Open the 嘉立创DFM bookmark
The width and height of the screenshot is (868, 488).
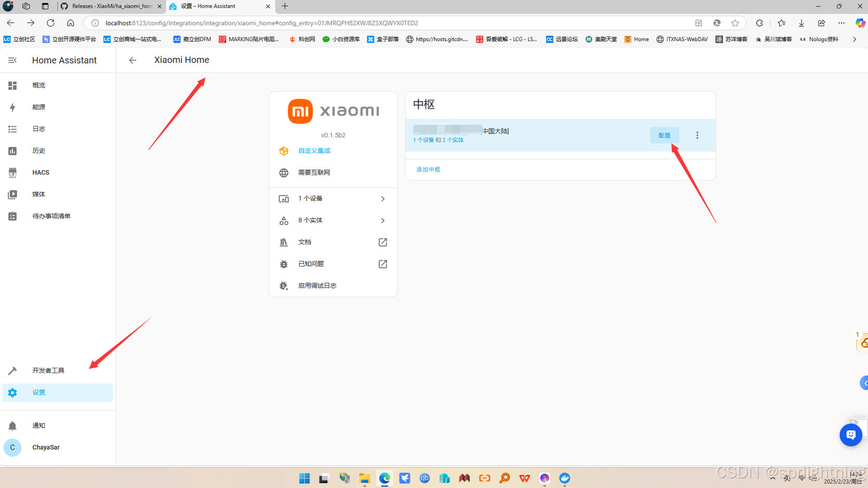[192, 39]
